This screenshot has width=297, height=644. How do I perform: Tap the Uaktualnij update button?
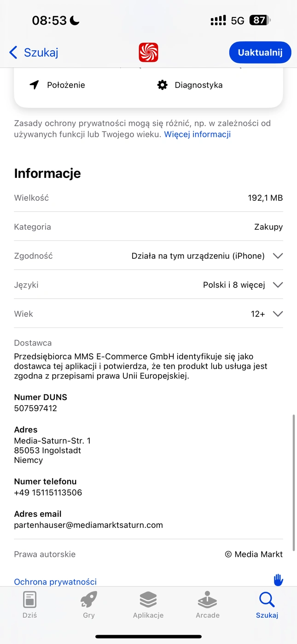click(x=260, y=53)
